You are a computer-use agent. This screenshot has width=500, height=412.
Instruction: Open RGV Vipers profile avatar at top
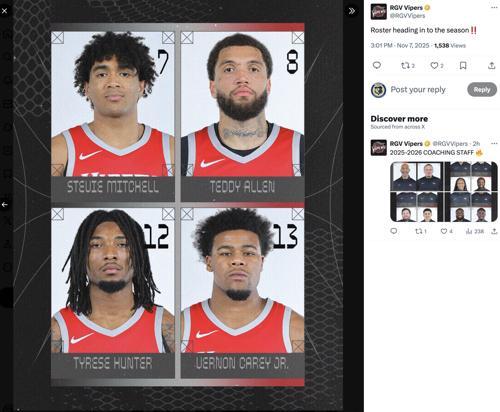click(x=379, y=12)
